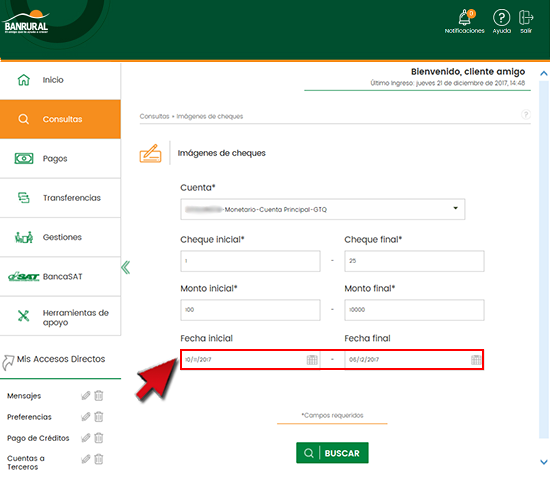Select the BancaSAT menu item
The height and width of the screenshot is (477, 550).
click(60, 276)
